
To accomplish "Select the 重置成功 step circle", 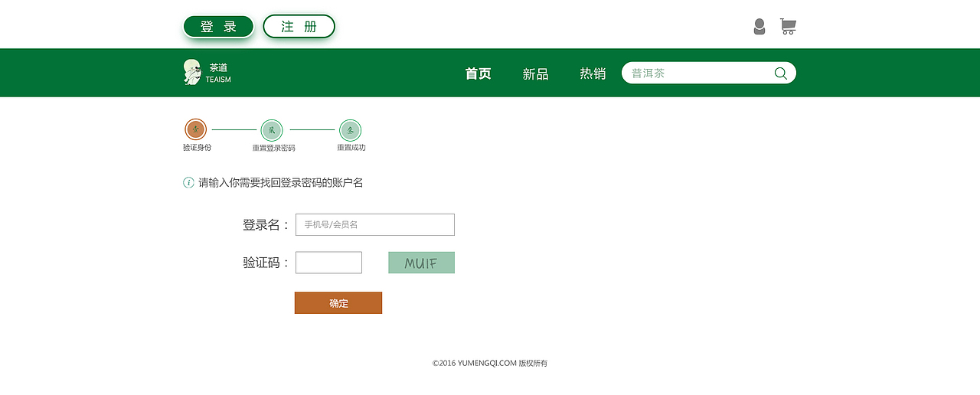I will pos(350,130).
